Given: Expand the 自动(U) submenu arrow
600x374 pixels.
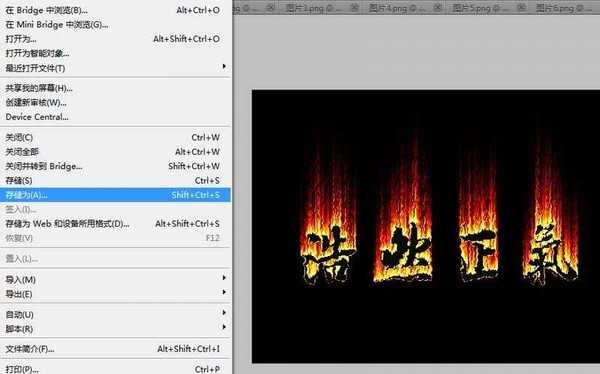Looking at the screenshot, I should point(224,313).
